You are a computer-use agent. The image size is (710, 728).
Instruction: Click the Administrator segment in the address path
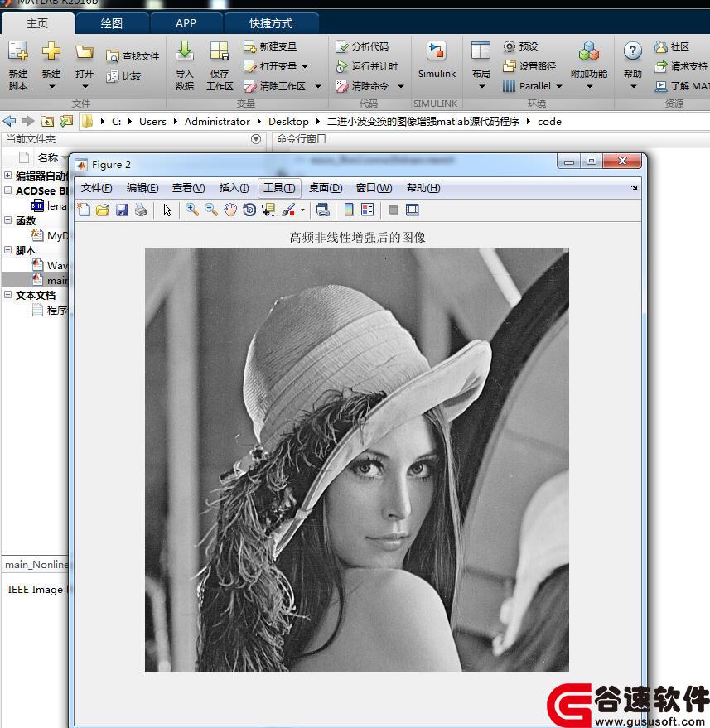point(217,122)
